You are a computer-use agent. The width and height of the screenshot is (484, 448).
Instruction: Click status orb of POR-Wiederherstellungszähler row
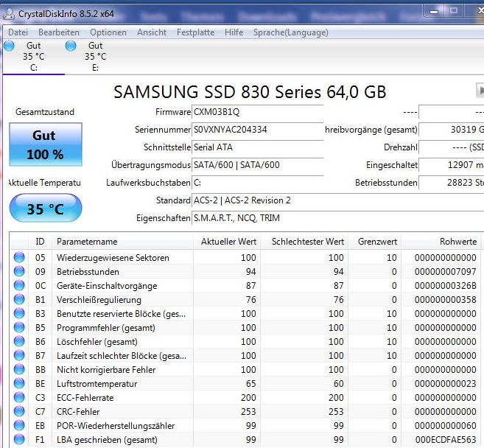pyautogui.click(x=19, y=425)
